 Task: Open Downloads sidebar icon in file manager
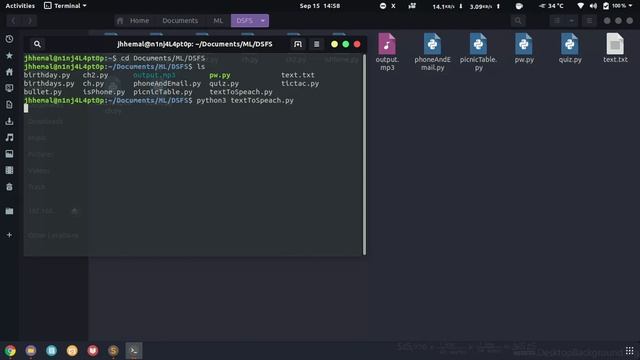tap(9, 121)
